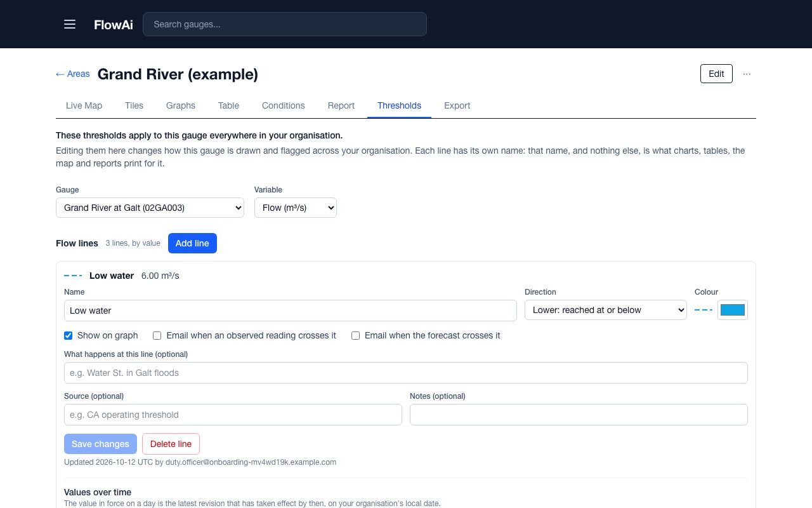Viewport: 812px width, 508px height.
Task: Switch to the Live Map tab
Action: [x=84, y=105]
